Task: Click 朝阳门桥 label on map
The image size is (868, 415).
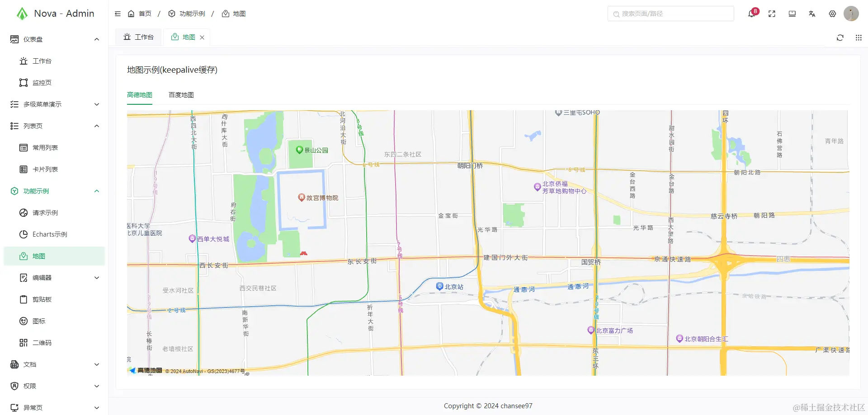Action: click(x=470, y=166)
